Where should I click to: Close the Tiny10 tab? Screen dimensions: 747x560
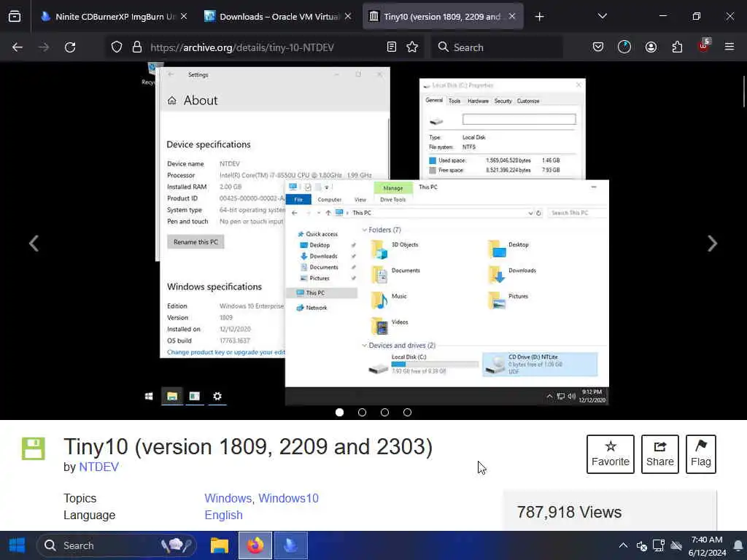tap(511, 17)
